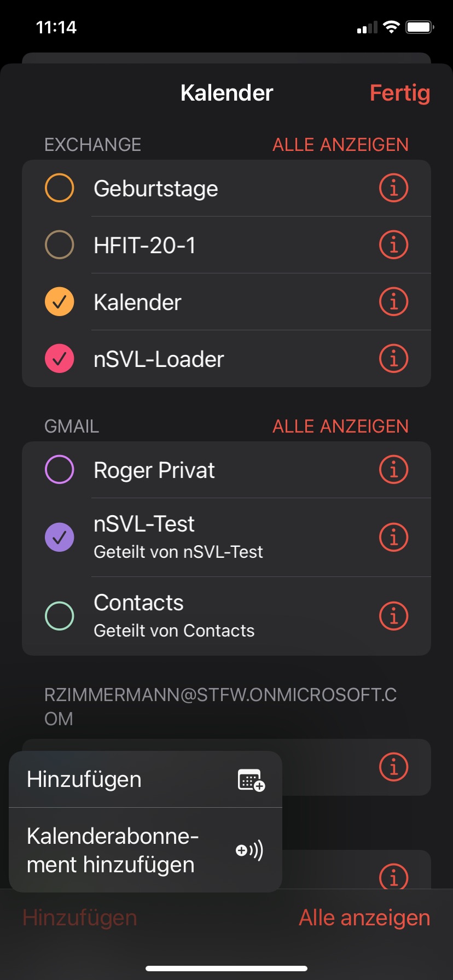Tap info icon next to HFIT-20-1
This screenshot has width=453, height=980.
pos(393,245)
